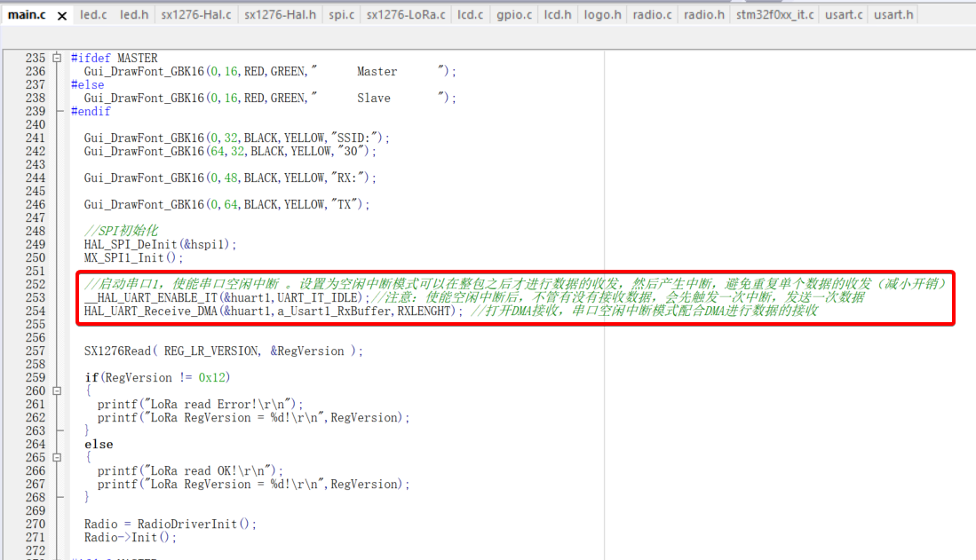Close the main.c tab
Screen dimensions: 976x560
(62, 16)
